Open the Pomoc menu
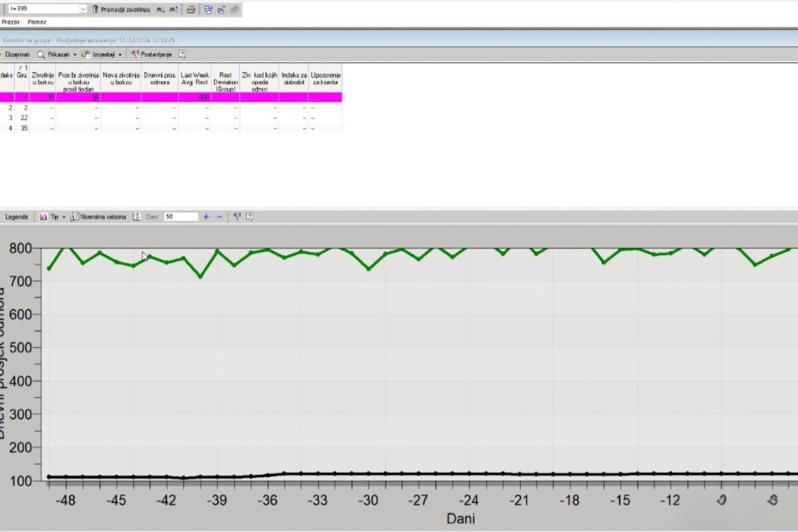This screenshot has height=532, width=798. point(37,22)
